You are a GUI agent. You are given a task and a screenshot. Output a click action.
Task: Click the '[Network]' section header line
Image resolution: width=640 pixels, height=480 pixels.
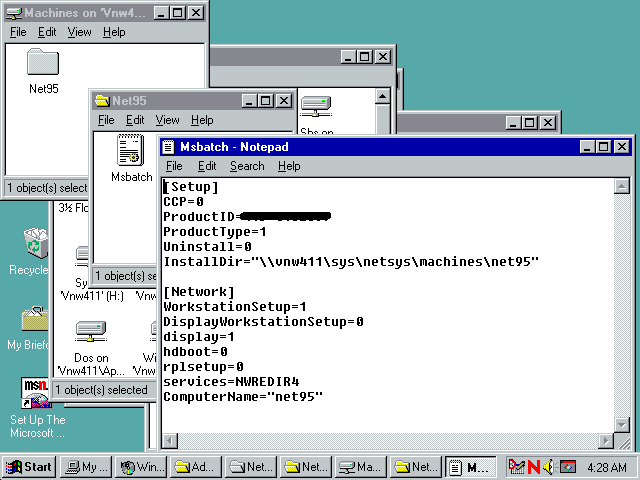coord(199,292)
